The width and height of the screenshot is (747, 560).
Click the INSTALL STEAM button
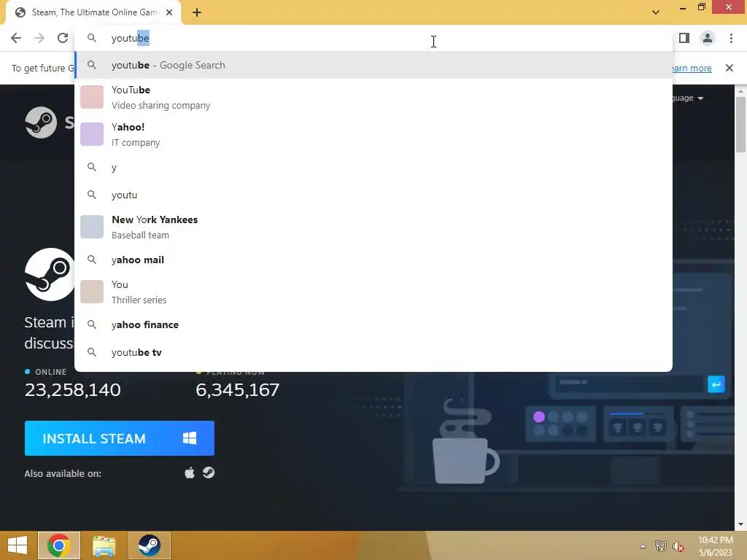click(x=119, y=438)
